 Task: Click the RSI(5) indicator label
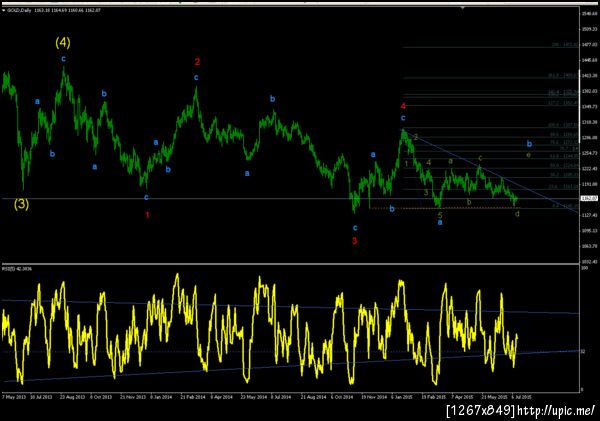point(17,269)
